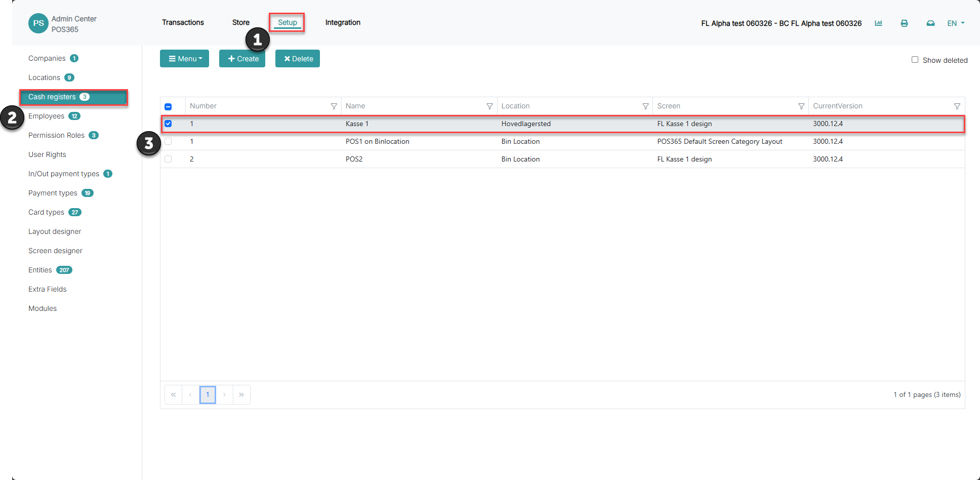Viewport: 980px width, 480px height.
Task: Go to last page of results
Action: [x=241, y=394]
